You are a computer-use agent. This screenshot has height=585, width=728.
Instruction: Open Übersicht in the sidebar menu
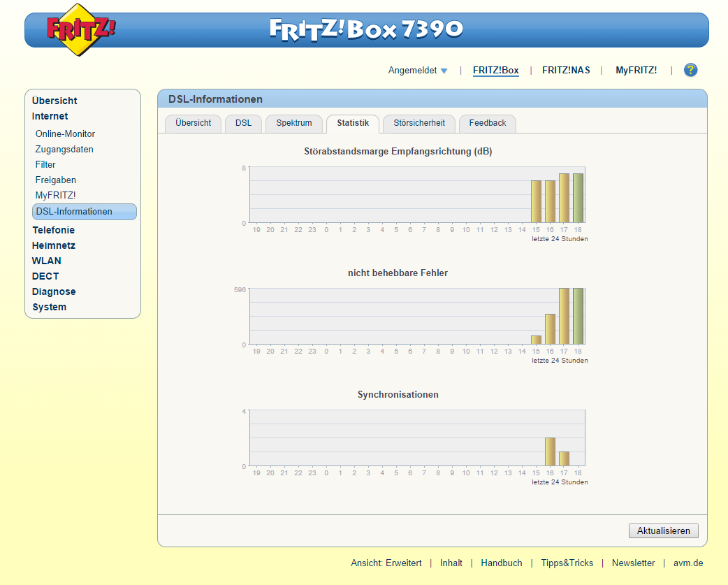(54, 101)
